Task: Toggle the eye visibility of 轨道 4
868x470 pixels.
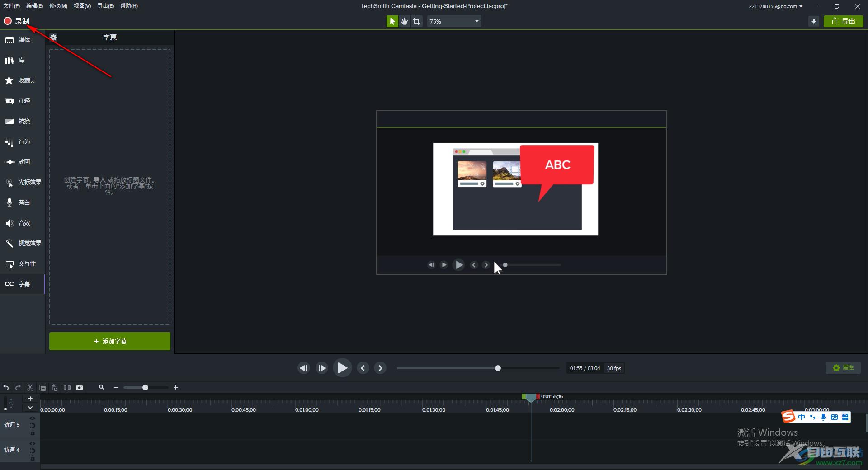Action: pos(32,443)
